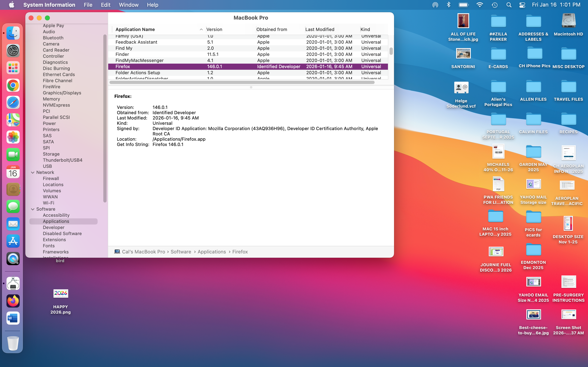588x367 pixels.
Task: Click the horizontal scrollbar under application list
Action: coord(242,82)
